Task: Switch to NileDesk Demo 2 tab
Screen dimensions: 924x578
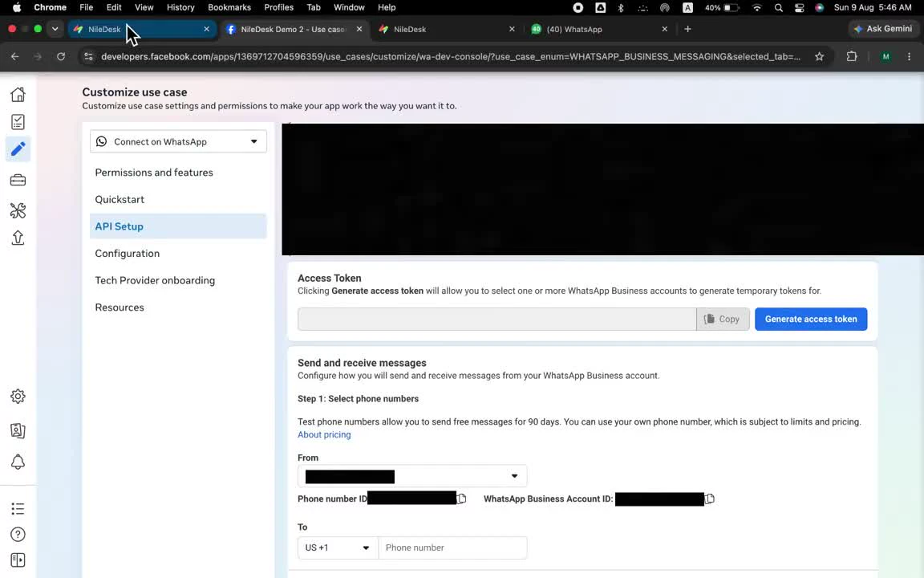Action: [x=293, y=29]
